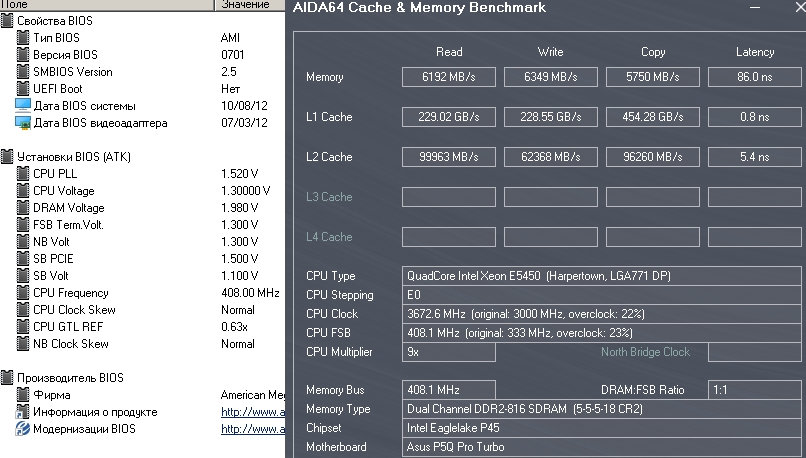The width and height of the screenshot is (806, 458).
Task: Select the Версия BIOS value 0701
Action: 232,55
